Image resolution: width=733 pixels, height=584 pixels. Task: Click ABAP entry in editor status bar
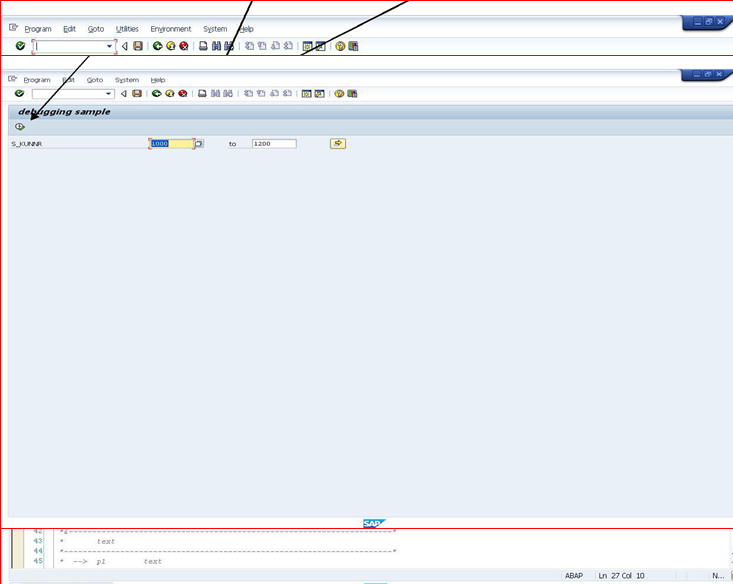pos(574,576)
